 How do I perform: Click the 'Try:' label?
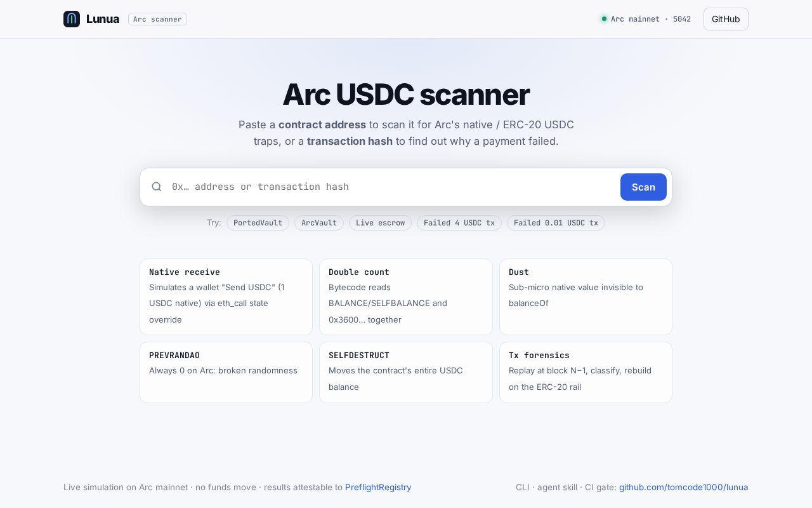coord(214,223)
